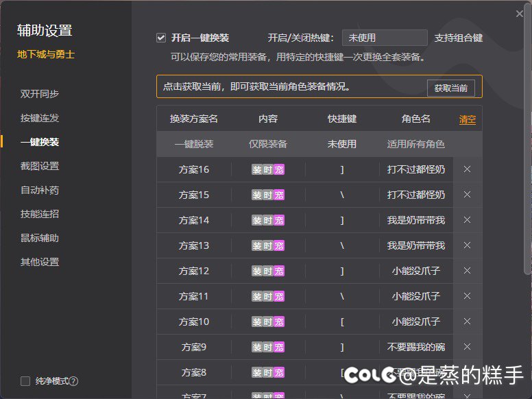Viewport: 532px width, 399px height.
Task: Click 方案13's 装时宠 content badge
Action: click(268, 245)
